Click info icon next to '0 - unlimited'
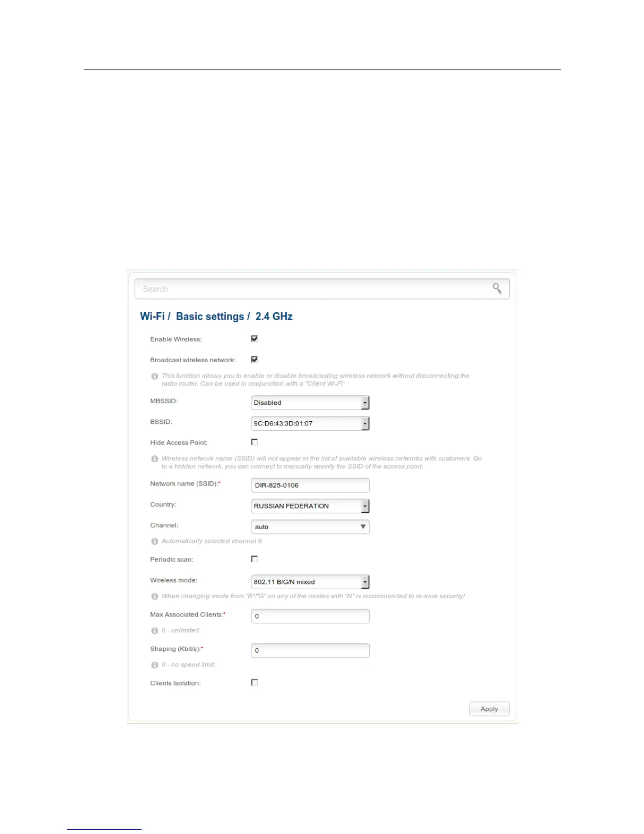Image resolution: width=644 pixels, height=834 pixels. [x=155, y=631]
